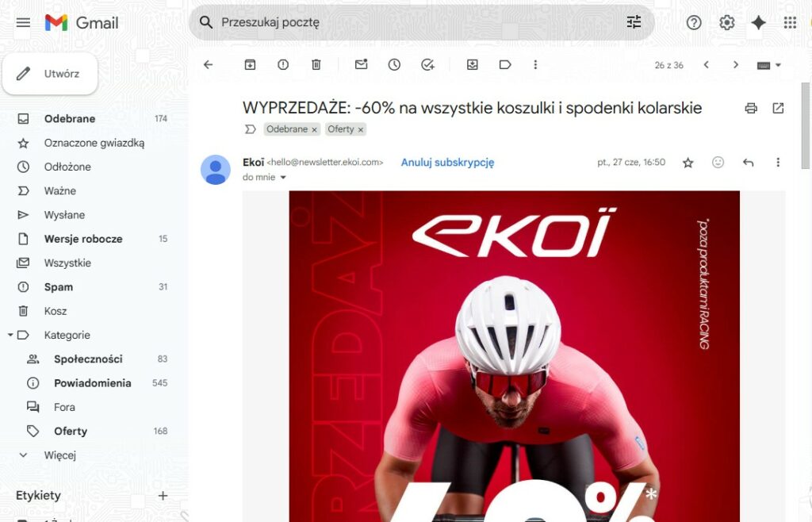Click Anuluj subskrypcję link
The image size is (812, 522).
tap(447, 163)
